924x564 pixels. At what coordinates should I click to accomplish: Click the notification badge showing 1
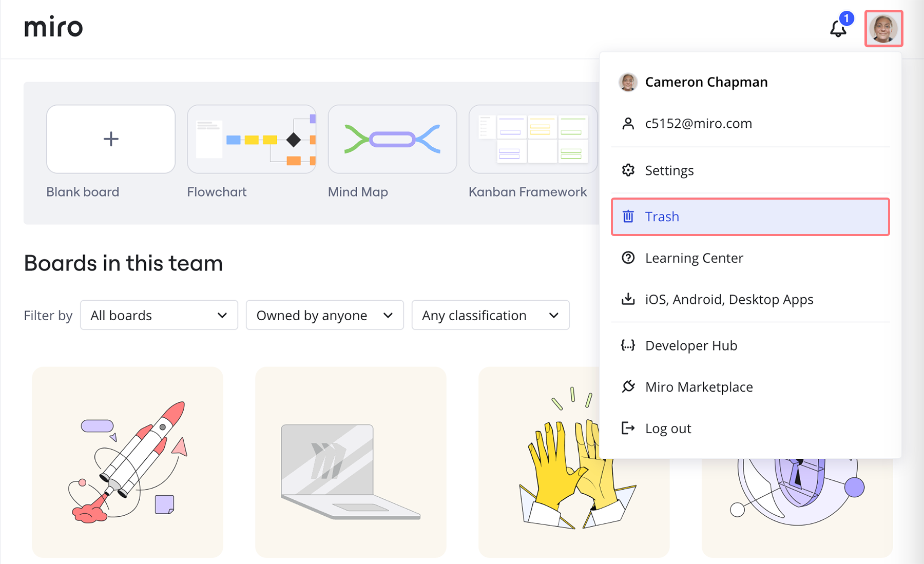[x=846, y=18]
